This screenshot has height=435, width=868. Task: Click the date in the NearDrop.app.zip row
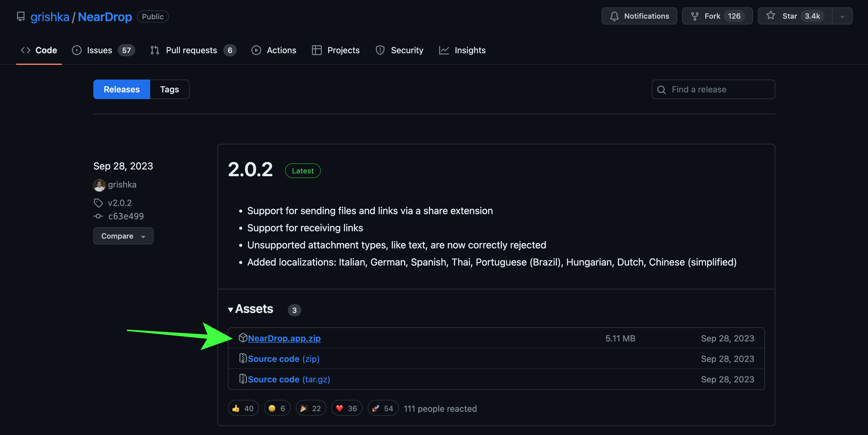point(728,338)
